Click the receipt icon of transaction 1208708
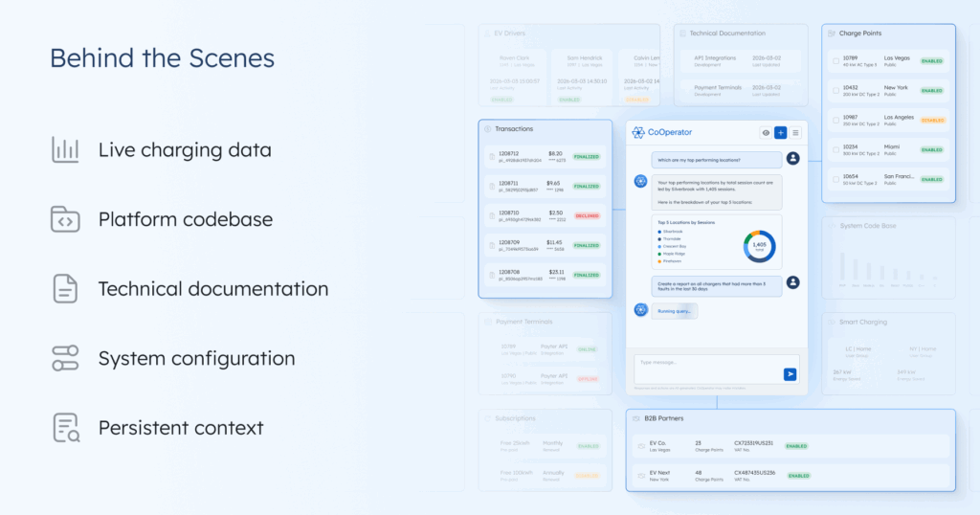This screenshot has width=980, height=515. (492, 275)
